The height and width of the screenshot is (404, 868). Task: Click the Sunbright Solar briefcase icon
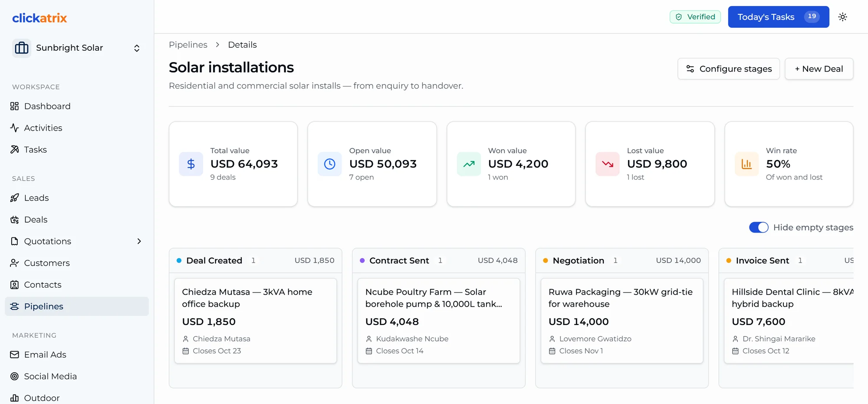(x=22, y=48)
